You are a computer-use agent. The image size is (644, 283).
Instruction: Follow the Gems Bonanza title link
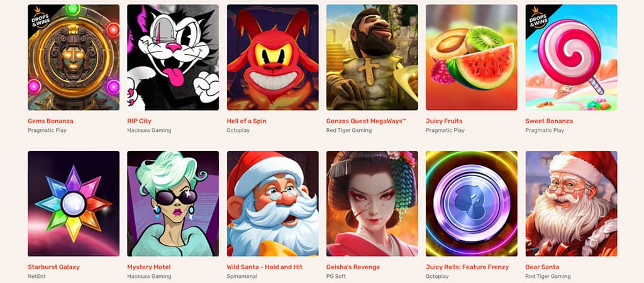tap(50, 121)
